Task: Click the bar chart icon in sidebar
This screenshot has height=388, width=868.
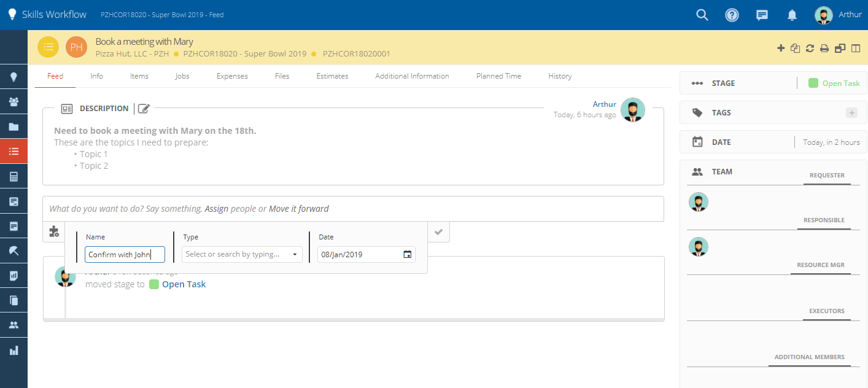Action: click(x=14, y=351)
